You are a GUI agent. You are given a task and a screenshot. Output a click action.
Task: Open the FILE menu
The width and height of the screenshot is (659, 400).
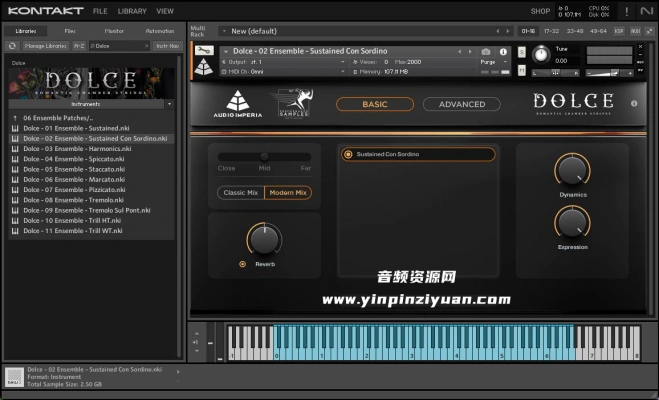(100, 11)
